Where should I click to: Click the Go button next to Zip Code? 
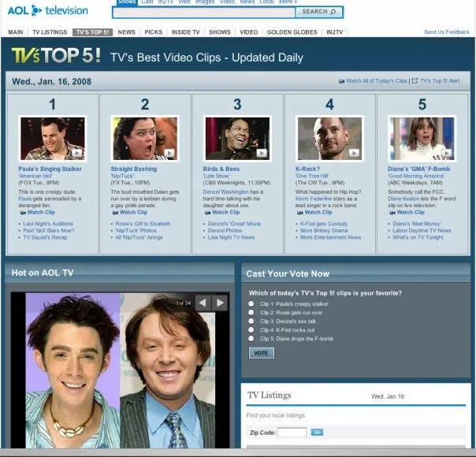317,432
